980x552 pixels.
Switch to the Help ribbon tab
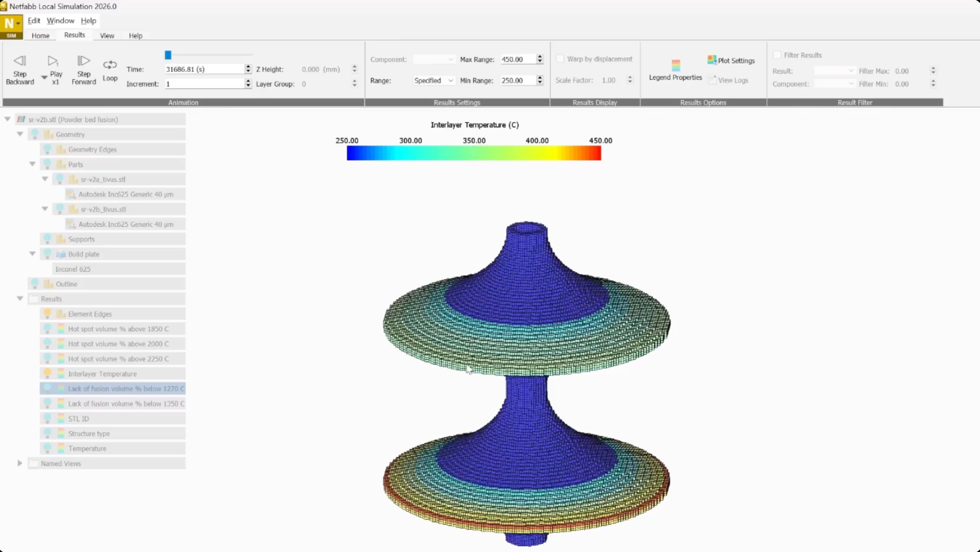point(135,36)
